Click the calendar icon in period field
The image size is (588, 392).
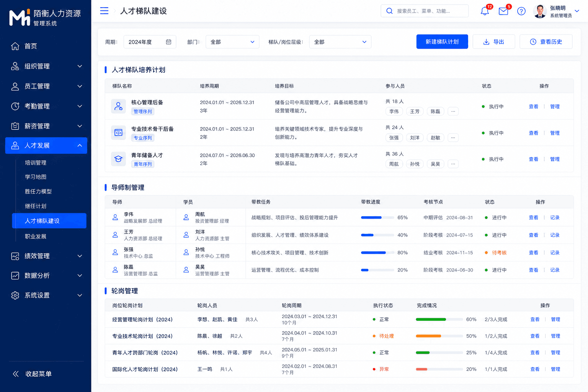click(168, 42)
